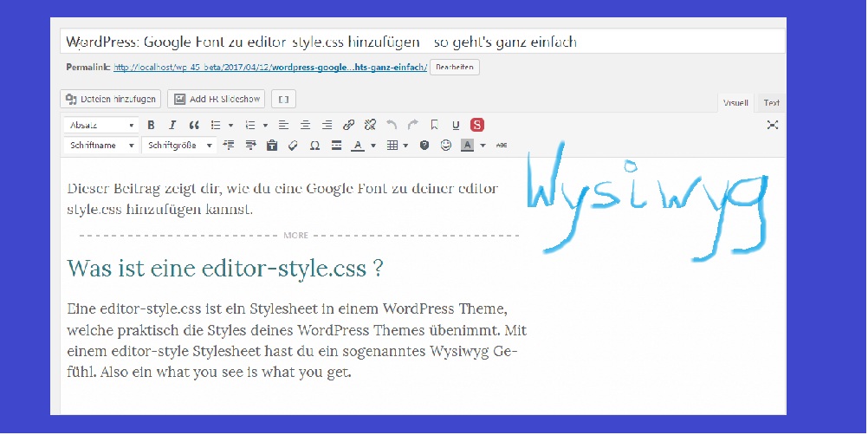
Task: Click heading 'Was ist eine editor-style.css ?'
Action: click(x=225, y=269)
